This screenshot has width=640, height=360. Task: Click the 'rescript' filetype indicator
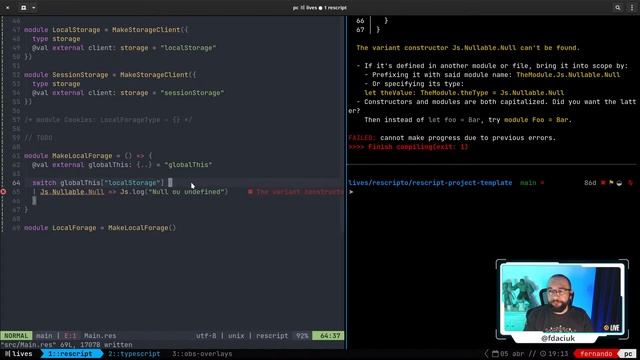pyautogui.click(x=272, y=336)
